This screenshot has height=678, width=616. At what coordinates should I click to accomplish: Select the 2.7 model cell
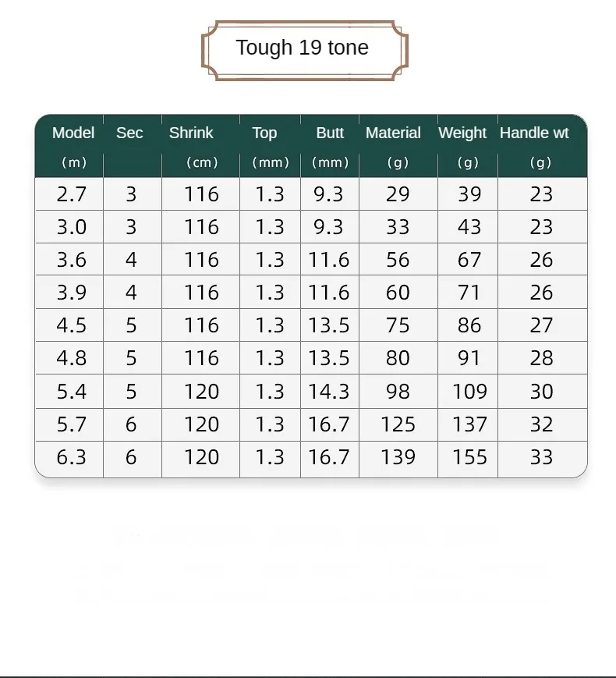[x=71, y=194]
